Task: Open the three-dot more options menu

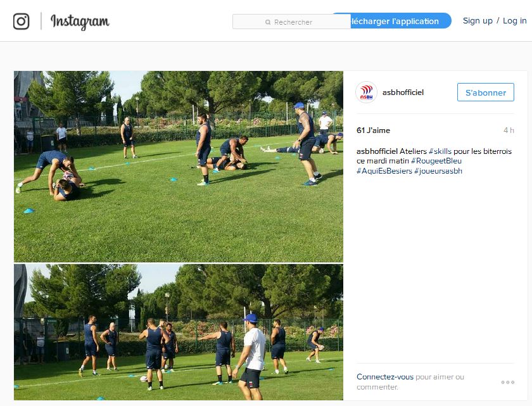Action: 507,383
